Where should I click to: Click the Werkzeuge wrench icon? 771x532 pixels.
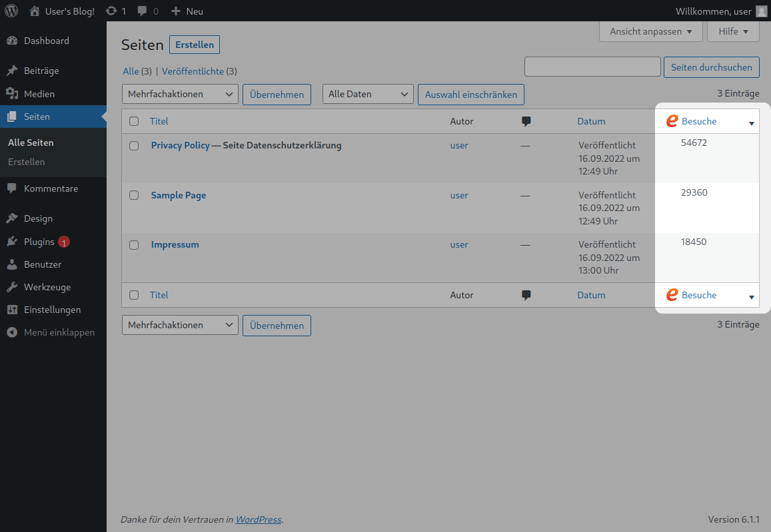(12, 287)
